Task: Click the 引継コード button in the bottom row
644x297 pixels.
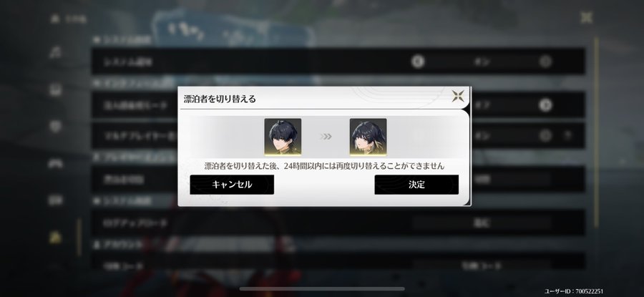Action: coord(482,266)
